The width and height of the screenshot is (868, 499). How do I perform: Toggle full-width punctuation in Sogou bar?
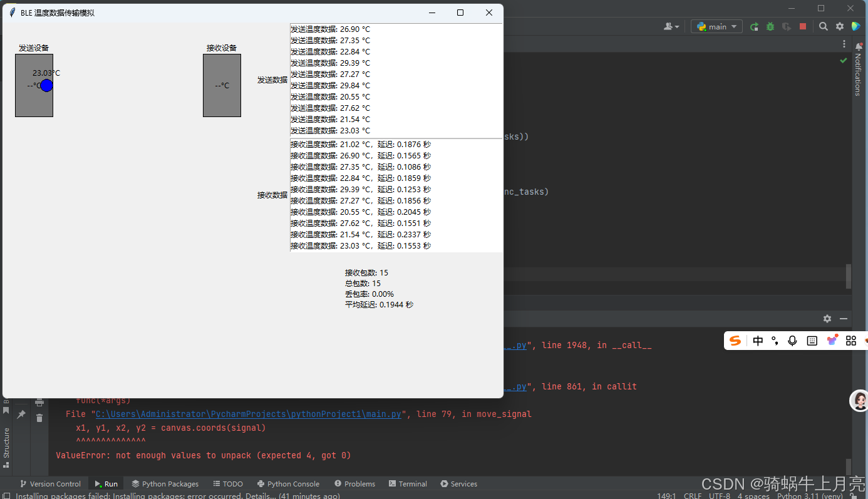tap(775, 340)
